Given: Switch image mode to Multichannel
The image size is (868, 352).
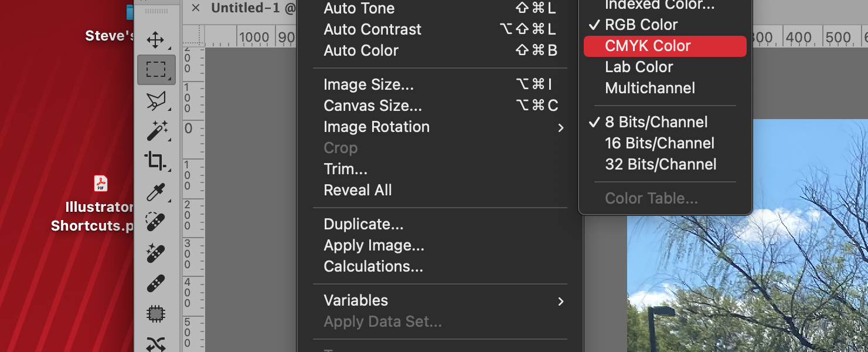Looking at the screenshot, I should click(650, 88).
